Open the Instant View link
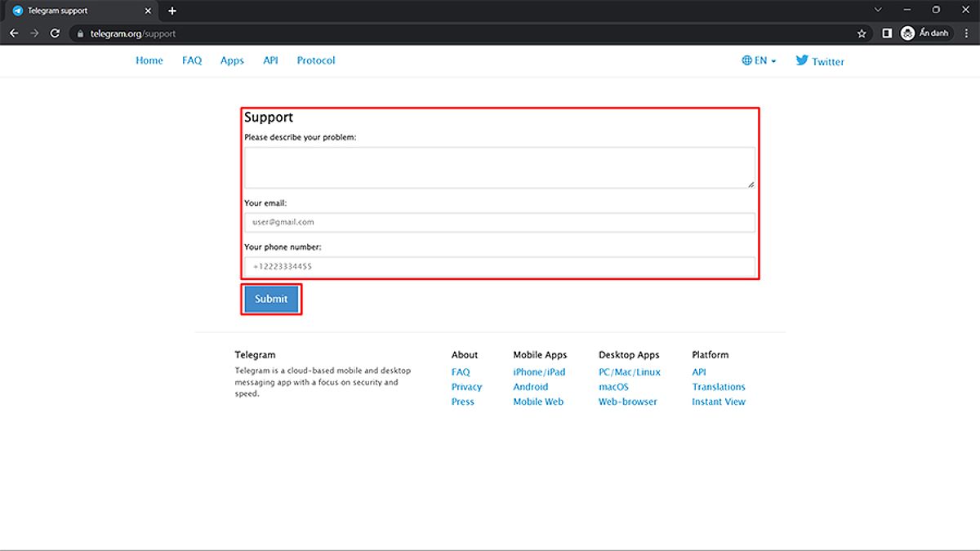This screenshot has height=551, width=980. tap(719, 402)
